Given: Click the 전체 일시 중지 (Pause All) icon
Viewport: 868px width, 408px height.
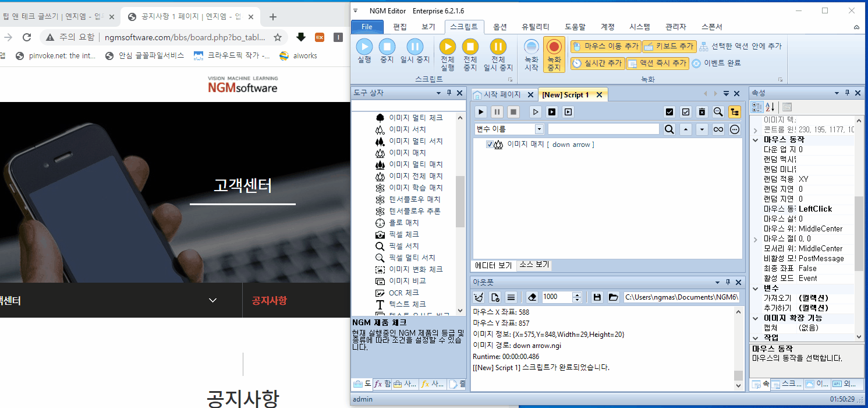Looking at the screenshot, I should pos(498,47).
